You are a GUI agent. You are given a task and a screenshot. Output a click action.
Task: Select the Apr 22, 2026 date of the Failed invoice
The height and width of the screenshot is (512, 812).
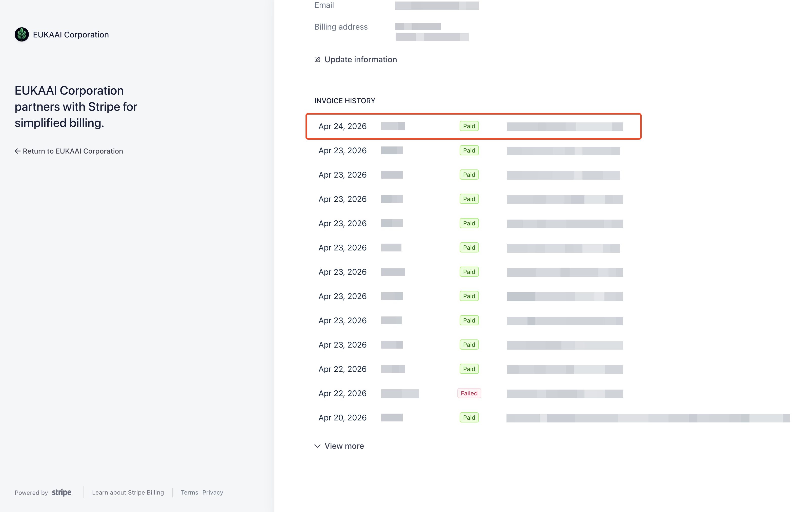[342, 393]
